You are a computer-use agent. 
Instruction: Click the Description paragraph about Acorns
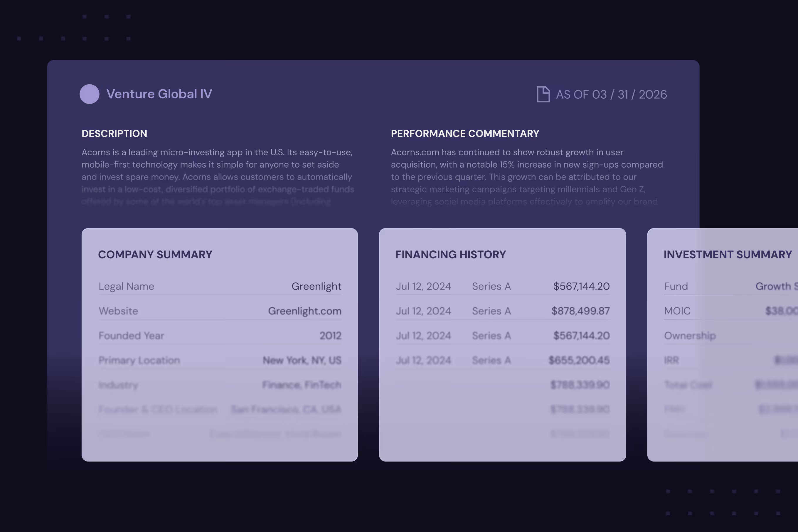218,177
